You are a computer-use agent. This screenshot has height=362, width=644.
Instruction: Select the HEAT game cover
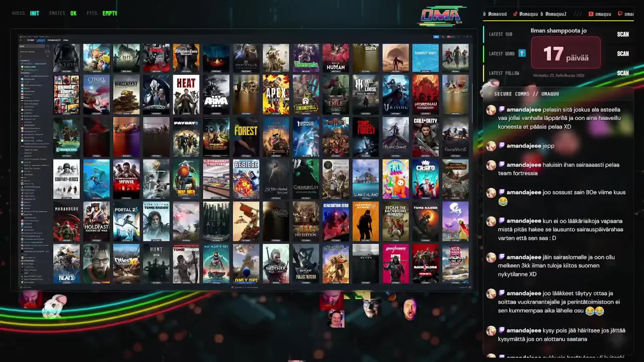pos(186,95)
